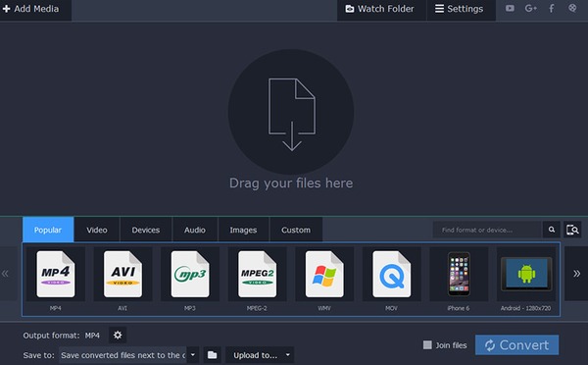Focus the Find format or device field
Screen dimensions: 588x365
[487, 230]
